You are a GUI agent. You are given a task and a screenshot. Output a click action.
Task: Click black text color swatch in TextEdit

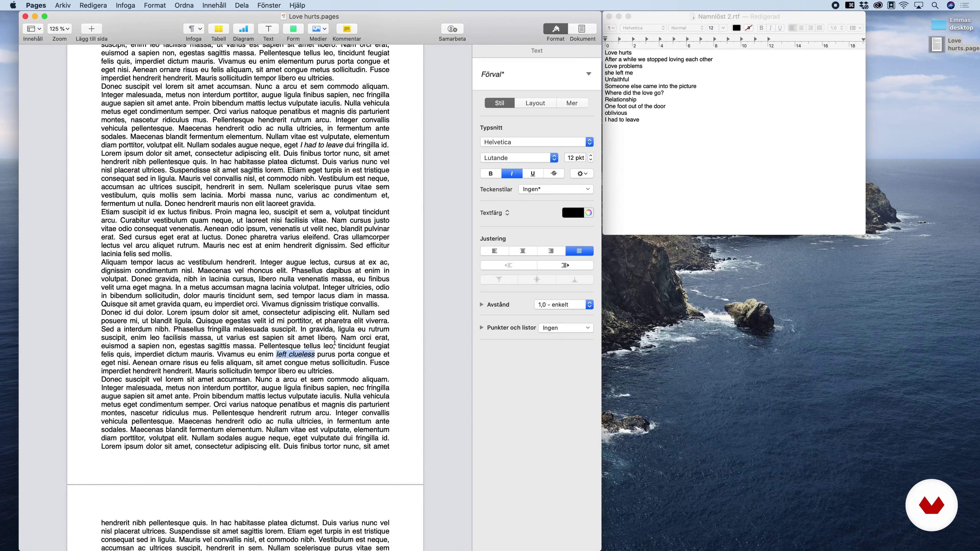point(736,28)
